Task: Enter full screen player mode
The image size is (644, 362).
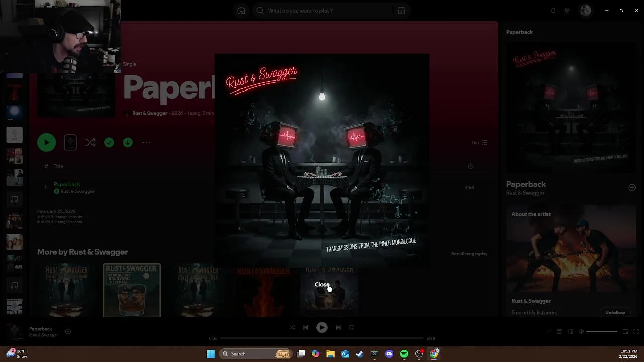Action: tap(636, 332)
